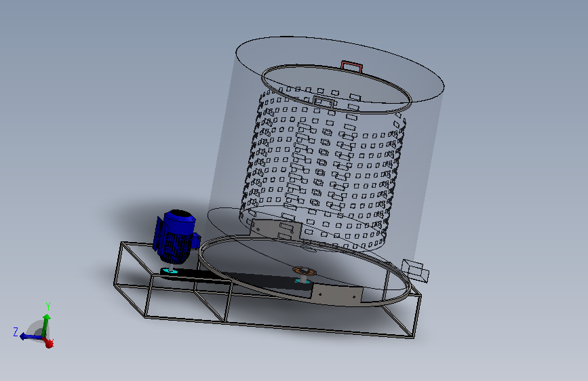588x381 pixels.
Task: Click the red X axis arrow
Action: pos(48,342)
